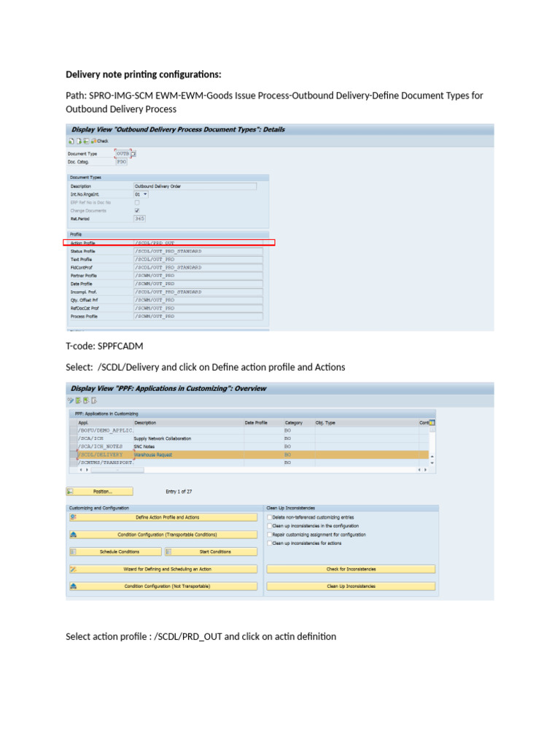
Task: Click the Date Profile field value
Action: (198, 284)
